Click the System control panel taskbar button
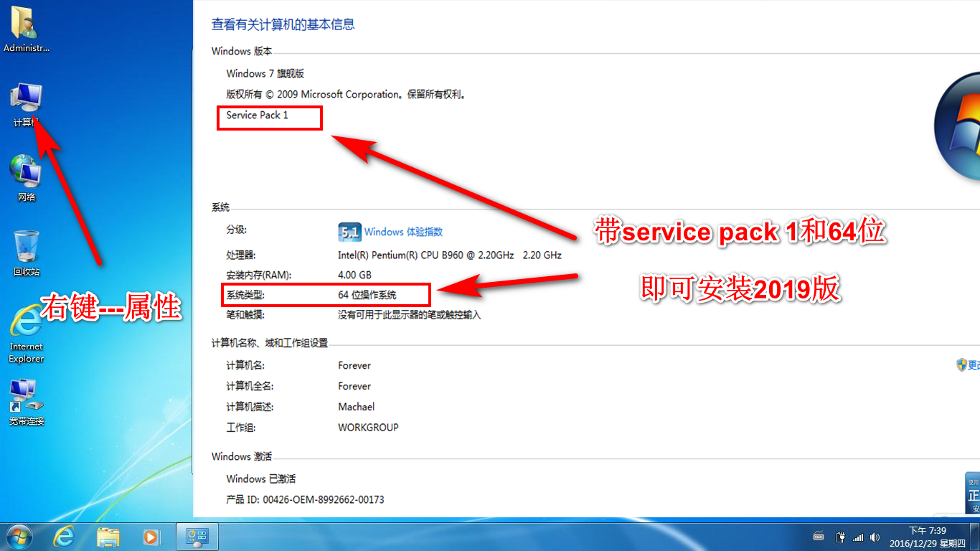980x551 pixels. click(x=197, y=536)
